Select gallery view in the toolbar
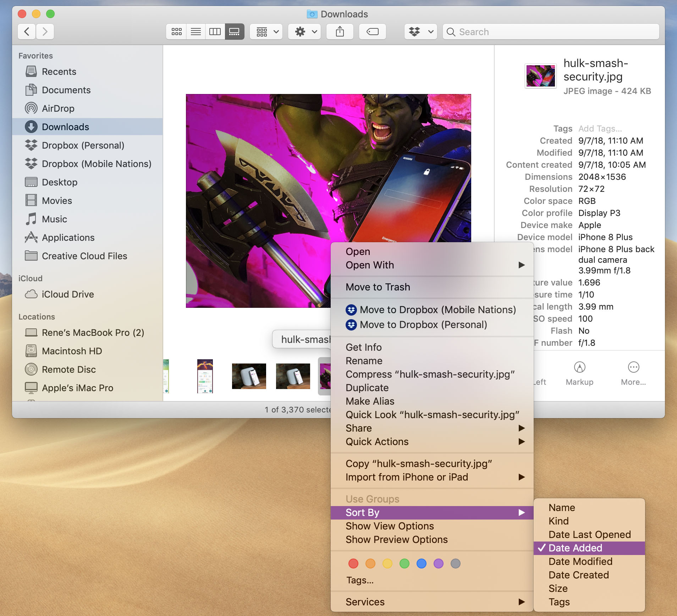Screen dimensions: 677x616 [234, 32]
